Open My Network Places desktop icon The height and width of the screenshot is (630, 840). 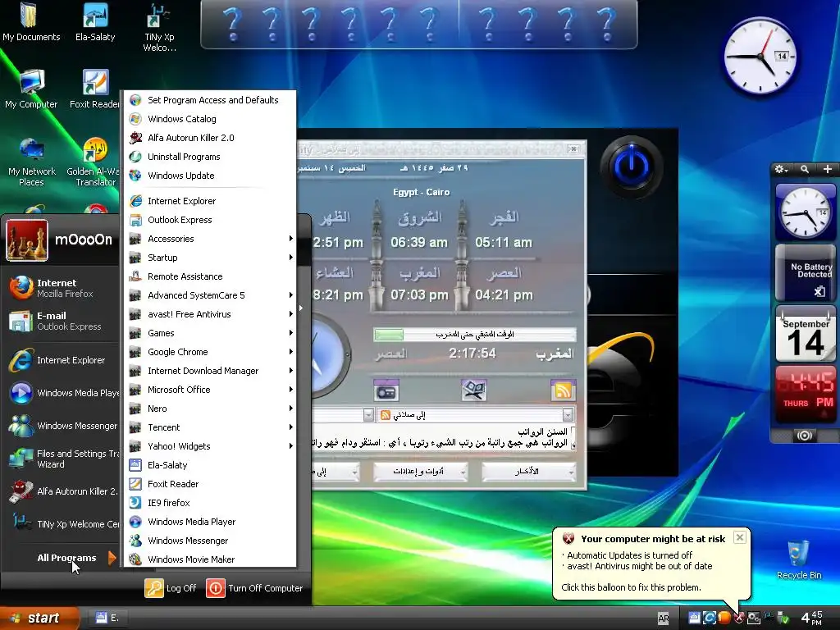point(32,162)
